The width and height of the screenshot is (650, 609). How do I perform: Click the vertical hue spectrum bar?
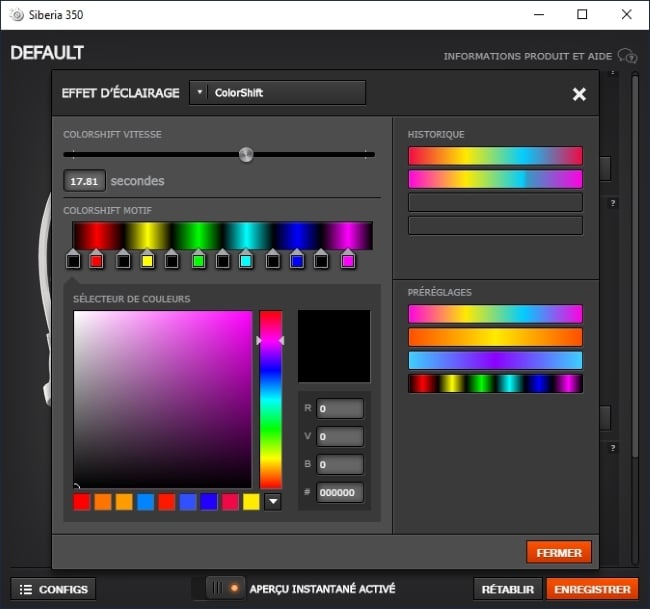(x=271, y=399)
